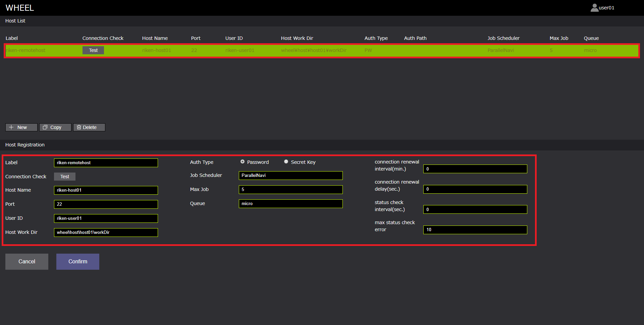The width and height of the screenshot is (644, 325).
Task: Click the Queue input field
Action: pyautogui.click(x=290, y=204)
